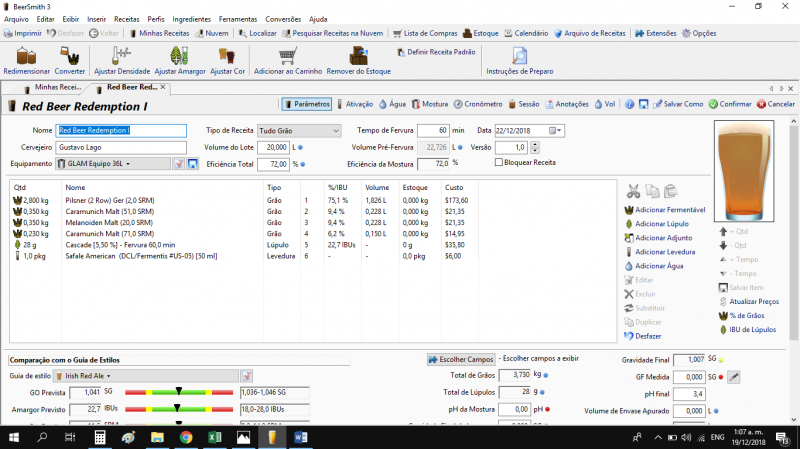
Task: Click Adicionar Água
Action: tap(654, 266)
